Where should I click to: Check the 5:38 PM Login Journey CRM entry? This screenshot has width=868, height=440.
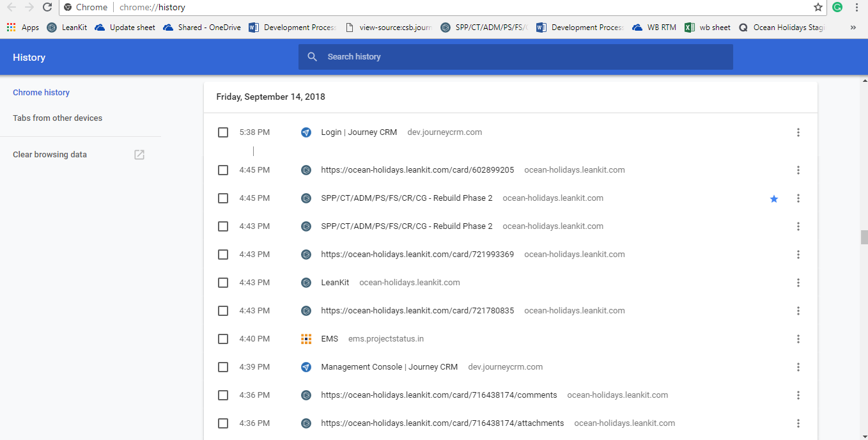pos(223,132)
